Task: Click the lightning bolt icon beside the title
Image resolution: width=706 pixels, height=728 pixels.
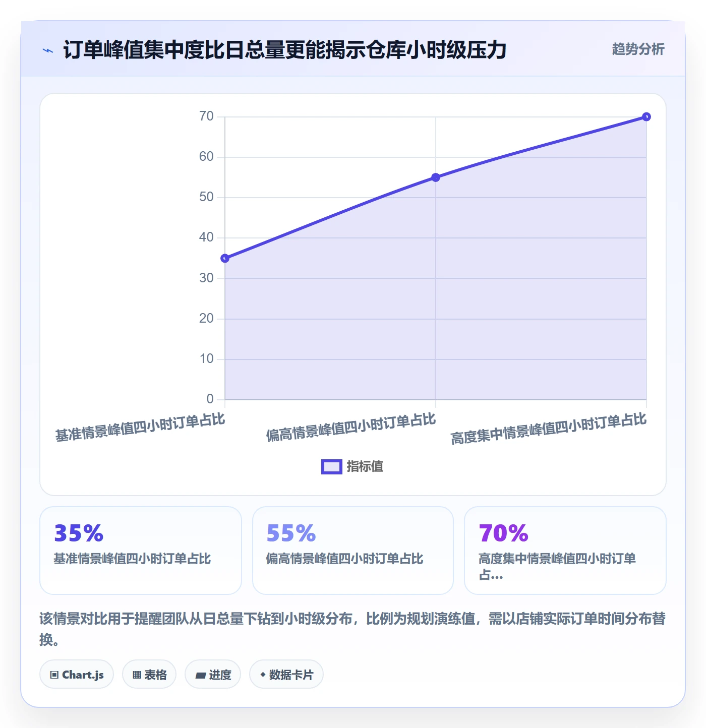Action: pyautogui.click(x=48, y=50)
